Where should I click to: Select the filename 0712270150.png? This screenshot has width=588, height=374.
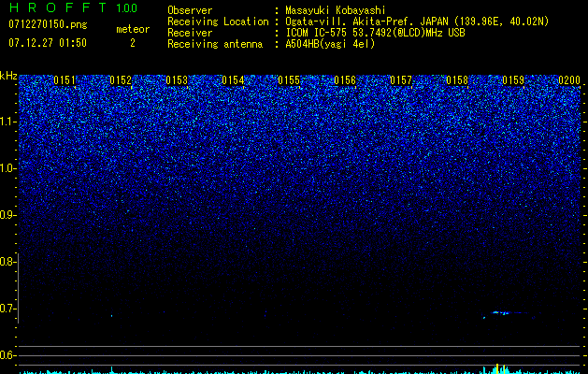48,25
